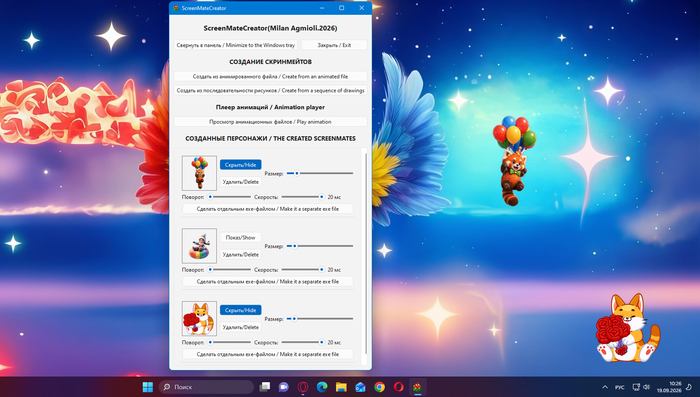
Task: Show the girl on rainbow ring screenmate
Action: click(241, 238)
